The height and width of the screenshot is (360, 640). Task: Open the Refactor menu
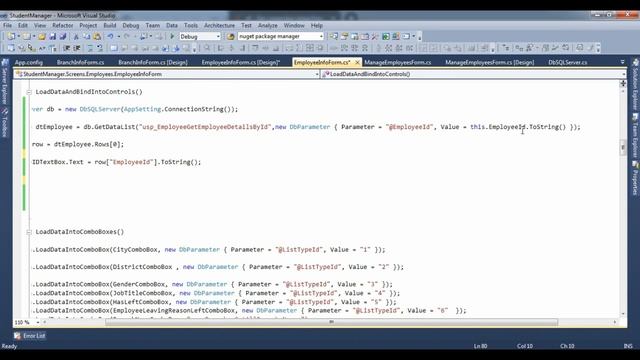coord(62,25)
